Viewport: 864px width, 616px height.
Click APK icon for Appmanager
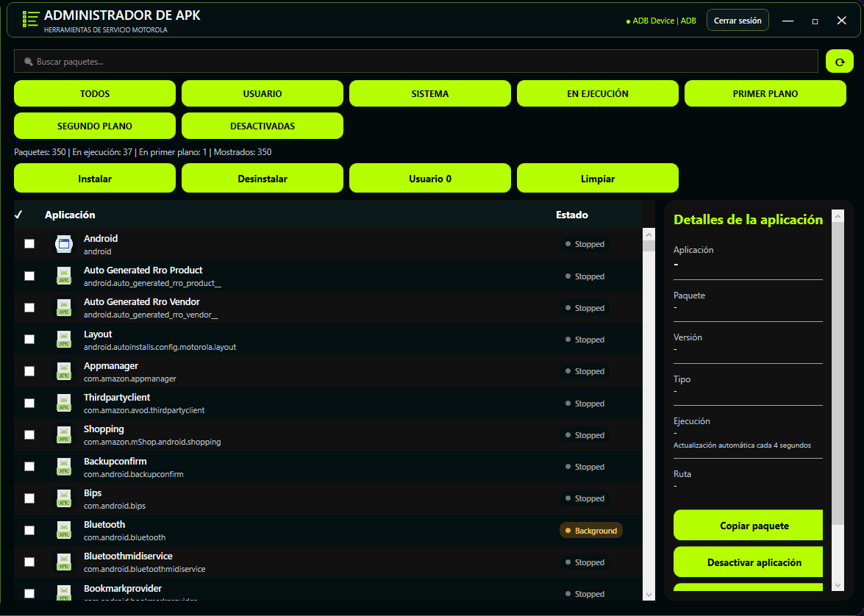pyautogui.click(x=64, y=370)
